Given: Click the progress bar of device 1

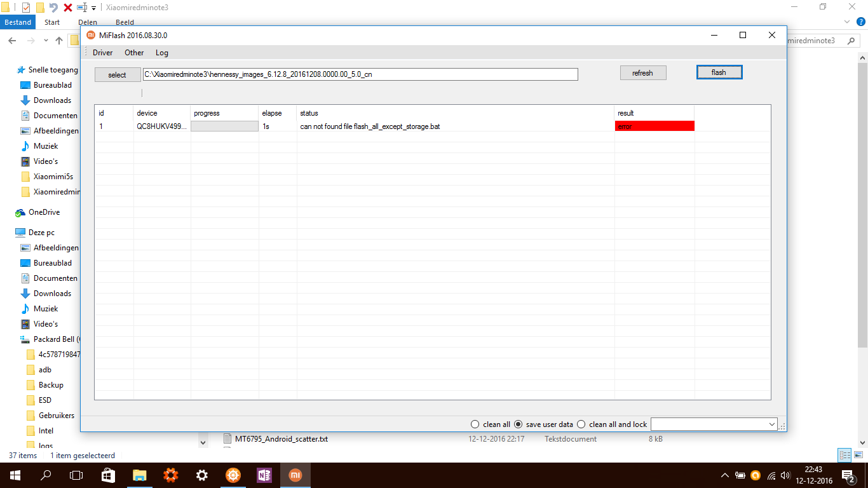Looking at the screenshot, I should point(224,126).
